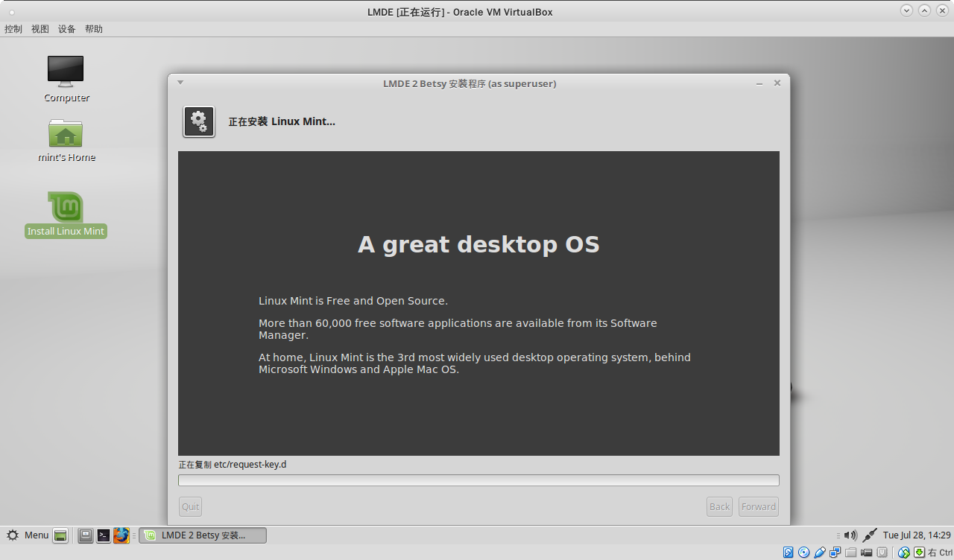The image size is (954, 560).
Task: Launch Firefox from the panel
Action: (121, 535)
